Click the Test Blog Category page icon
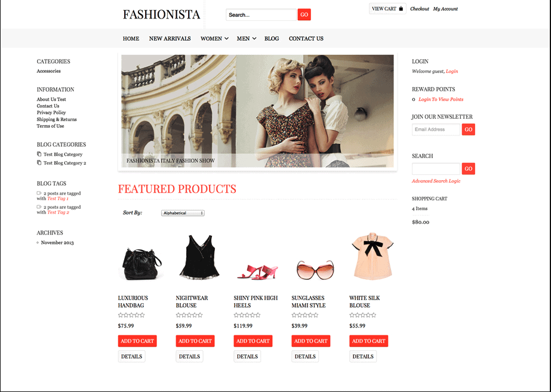Screen dimensions: 551x392 39,154
